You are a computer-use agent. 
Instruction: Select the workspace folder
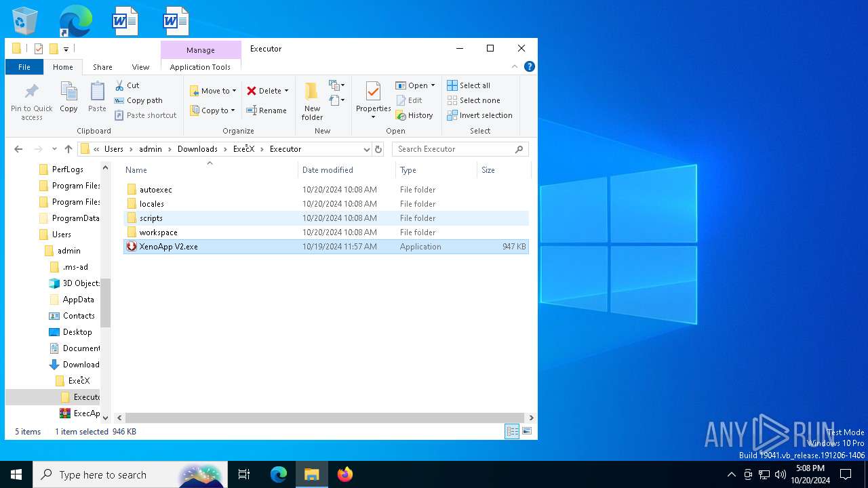point(159,232)
